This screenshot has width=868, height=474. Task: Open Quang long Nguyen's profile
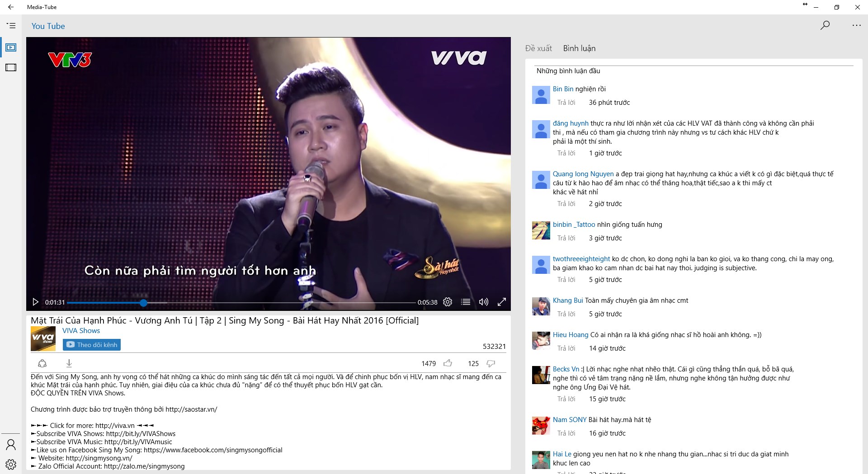pos(583,174)
